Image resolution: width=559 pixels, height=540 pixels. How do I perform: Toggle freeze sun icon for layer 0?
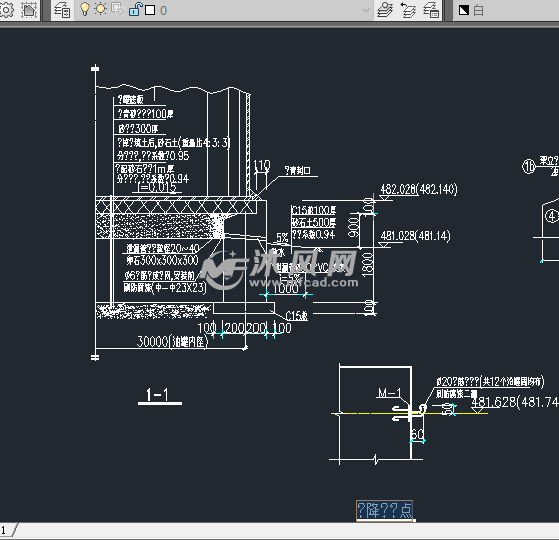coord(101,10)
